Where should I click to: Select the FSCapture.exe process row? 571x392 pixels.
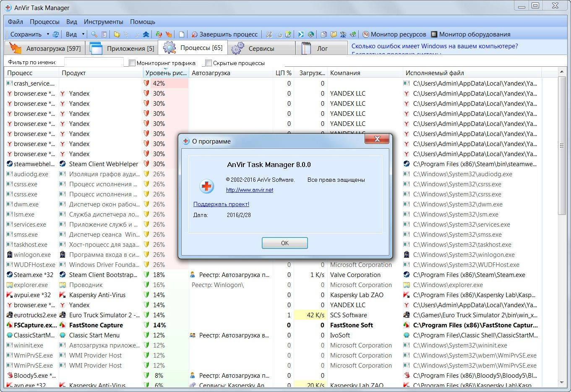[x=273, y=325]
